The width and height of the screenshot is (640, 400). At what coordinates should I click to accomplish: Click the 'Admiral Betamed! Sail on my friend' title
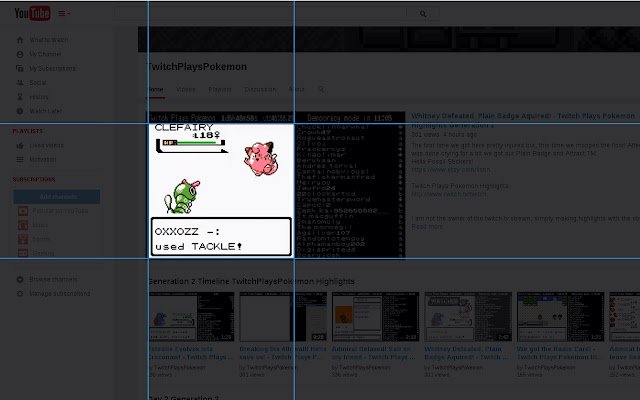pyautogui.click(x=373, y=353)
